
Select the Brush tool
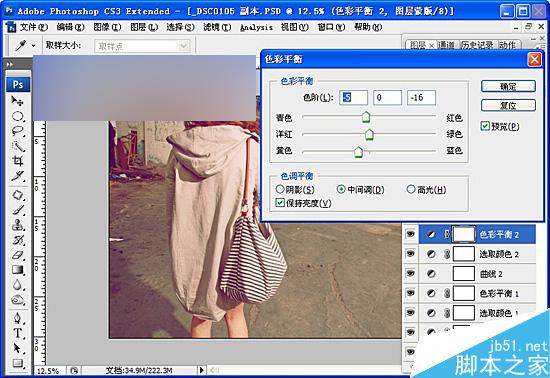pyautogui.click(x=17, y=210)
